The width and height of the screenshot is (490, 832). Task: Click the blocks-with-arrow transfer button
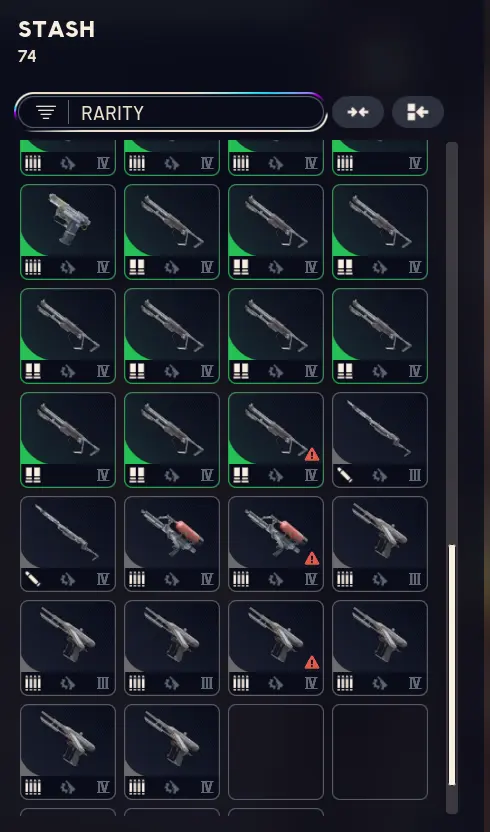pos(418,112)
